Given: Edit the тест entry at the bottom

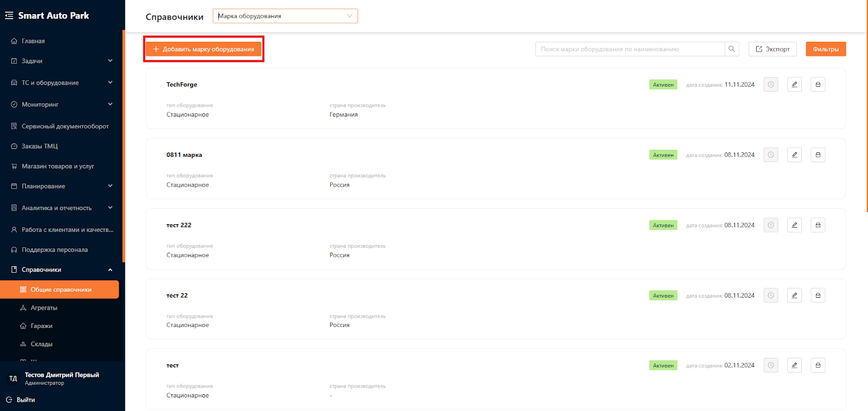Looking at the screenshot, I should click(794, 365).
